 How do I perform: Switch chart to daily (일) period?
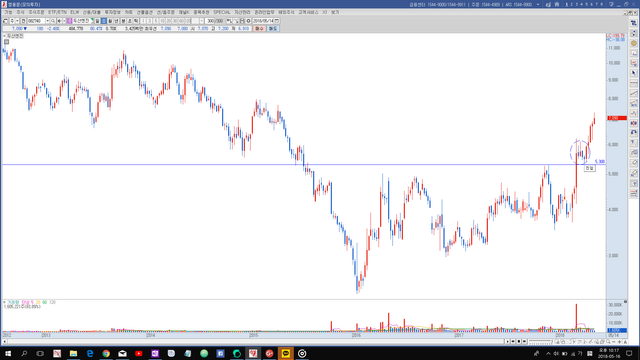pos(97,21)
